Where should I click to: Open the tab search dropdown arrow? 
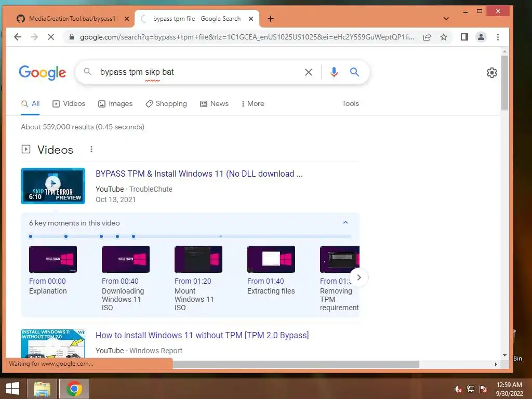pyautogui.click(x=446, y=19)
